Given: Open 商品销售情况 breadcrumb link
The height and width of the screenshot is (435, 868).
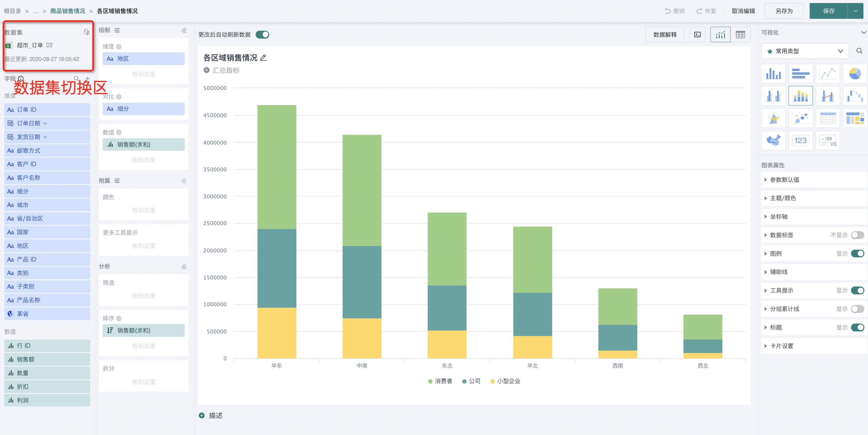Looking at the screenshot, I should (x=68, y=11).
